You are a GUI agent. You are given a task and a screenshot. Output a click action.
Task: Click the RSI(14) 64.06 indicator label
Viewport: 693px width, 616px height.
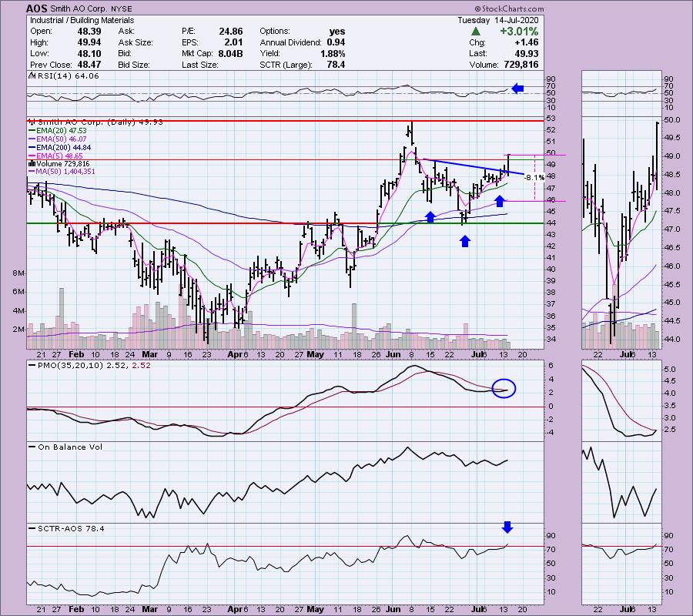point(68,76)
